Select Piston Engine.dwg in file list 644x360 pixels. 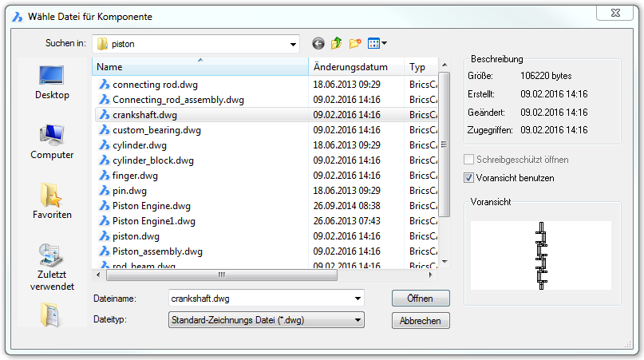point(152,206)
